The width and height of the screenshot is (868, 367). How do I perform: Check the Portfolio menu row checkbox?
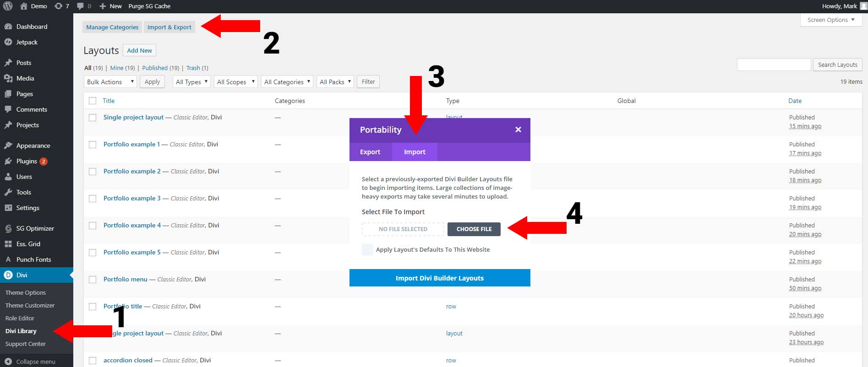point(93,280)
